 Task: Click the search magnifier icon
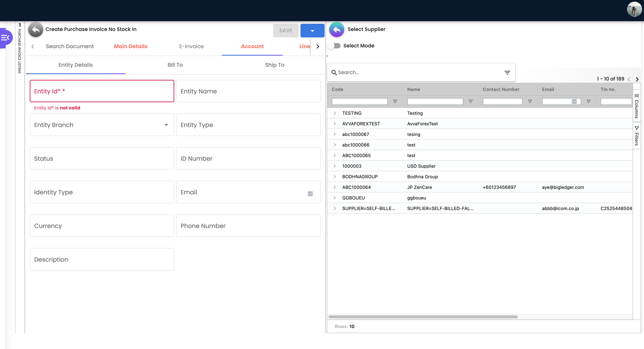click(334, 73)
